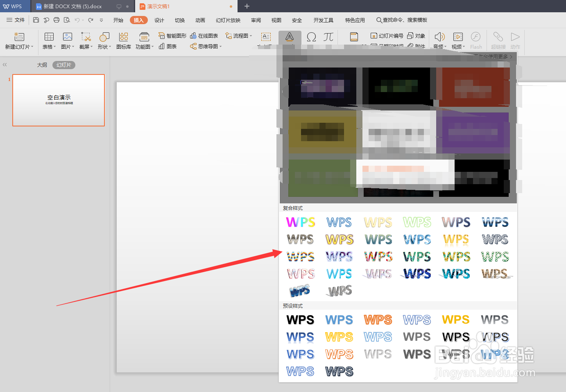566x392 pixels.
Task: Click the 查找命令、搜索模板 search box
Action: [402, 20]
